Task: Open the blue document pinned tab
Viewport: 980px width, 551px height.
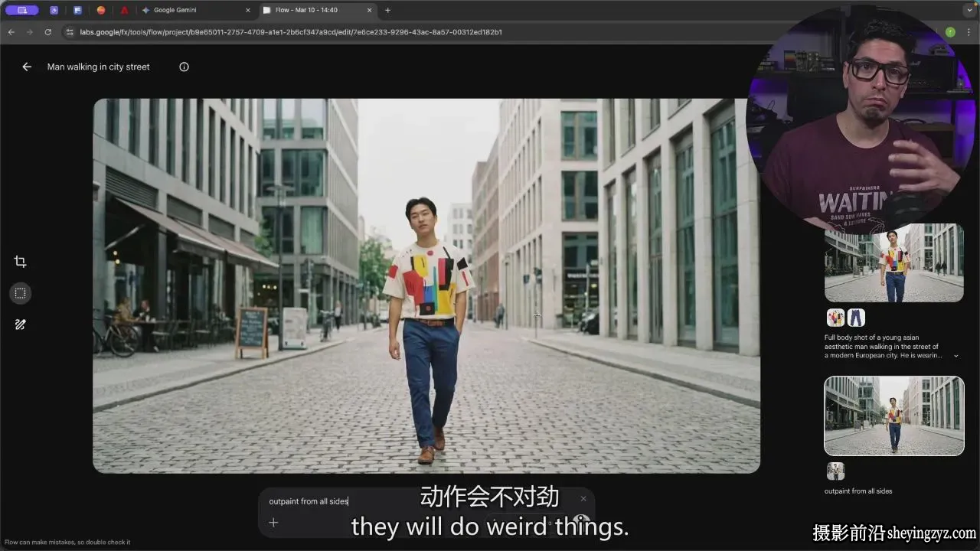Action: (77, 10)
